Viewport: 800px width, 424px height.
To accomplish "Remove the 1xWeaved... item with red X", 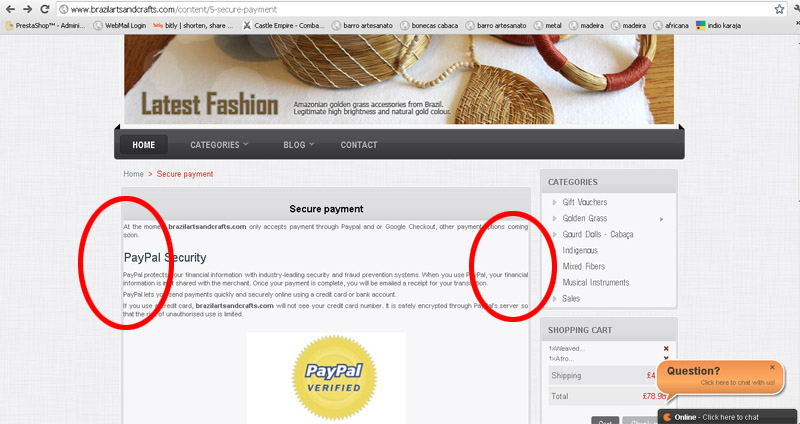I will click(666, 348).
